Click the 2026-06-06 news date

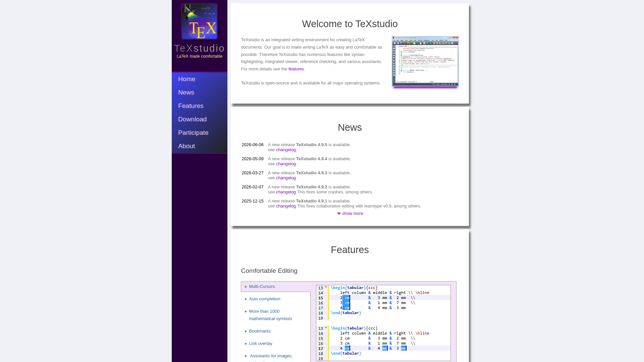(x=253, y=145)
